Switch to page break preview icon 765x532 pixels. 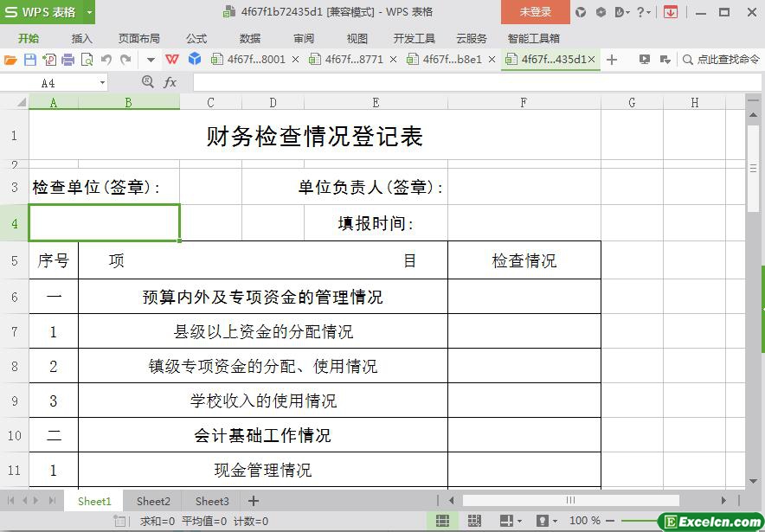pos(474,521)
